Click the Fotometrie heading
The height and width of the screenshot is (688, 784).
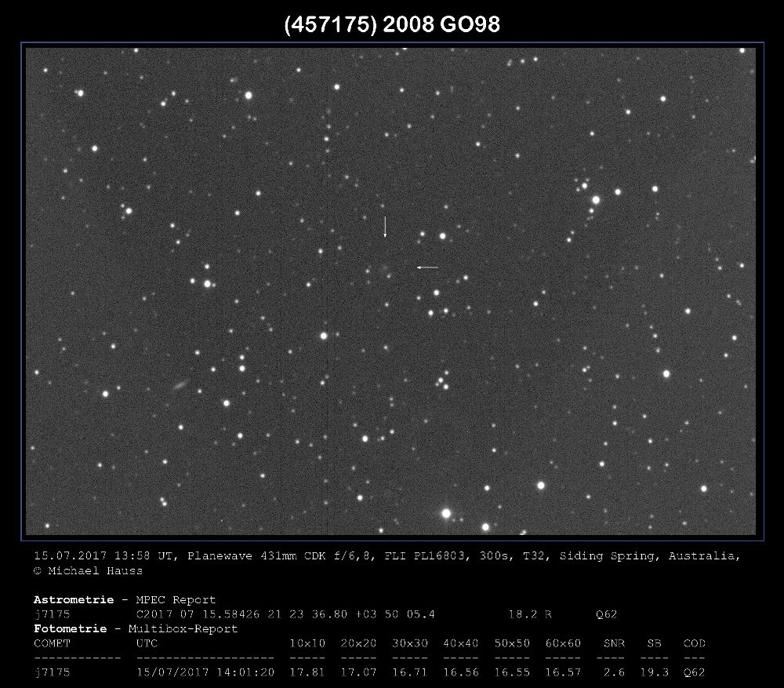pyautogui.click(x=70, y=628)
